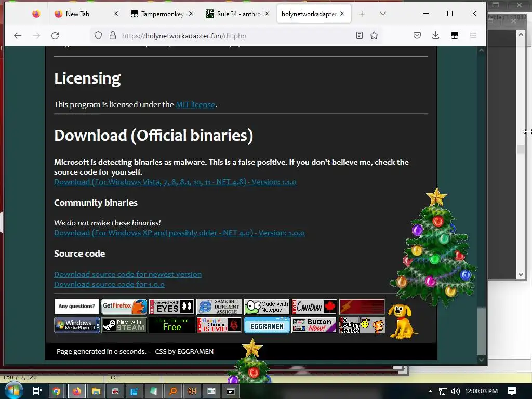Screen dimensions: 532x399
Task: Go back with the browser back arrow
Action: pos(18,35)
